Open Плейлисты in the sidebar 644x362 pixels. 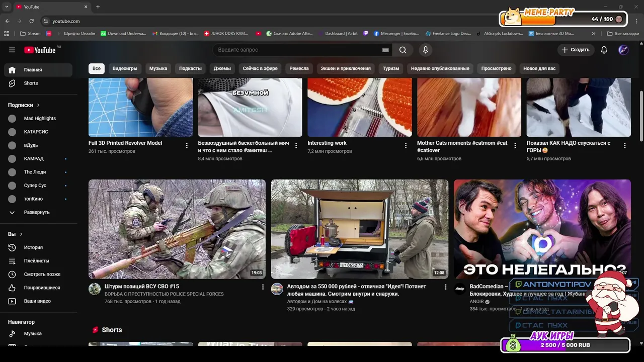(38, 261)
